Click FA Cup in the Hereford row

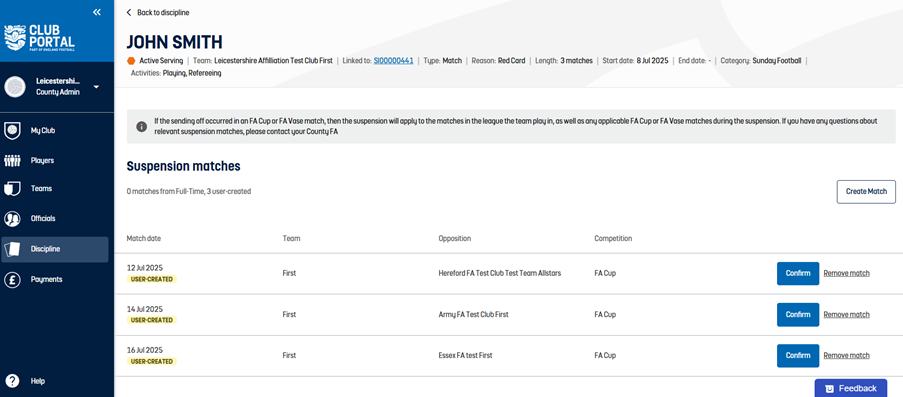(605, 274)
